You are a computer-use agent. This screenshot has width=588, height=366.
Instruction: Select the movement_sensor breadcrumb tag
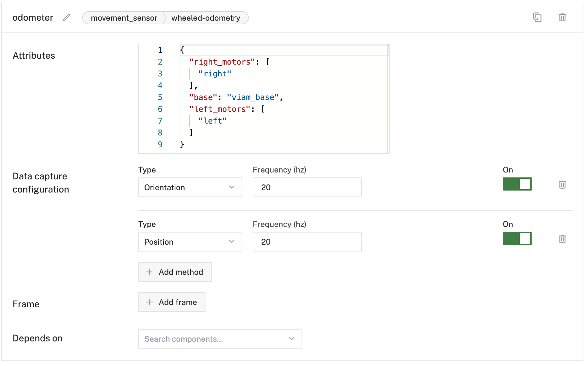click(124, 18)
